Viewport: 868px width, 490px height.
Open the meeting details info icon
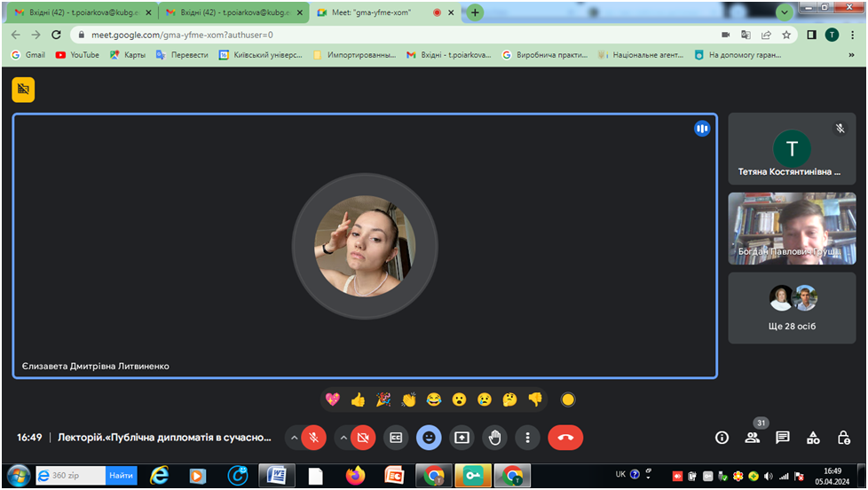(722, 438)
